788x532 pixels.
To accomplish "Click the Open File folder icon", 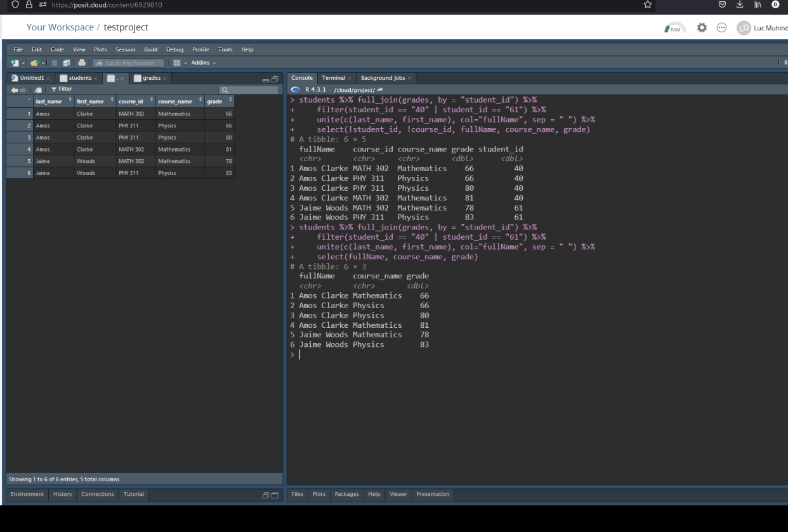I will coord(34,63).
